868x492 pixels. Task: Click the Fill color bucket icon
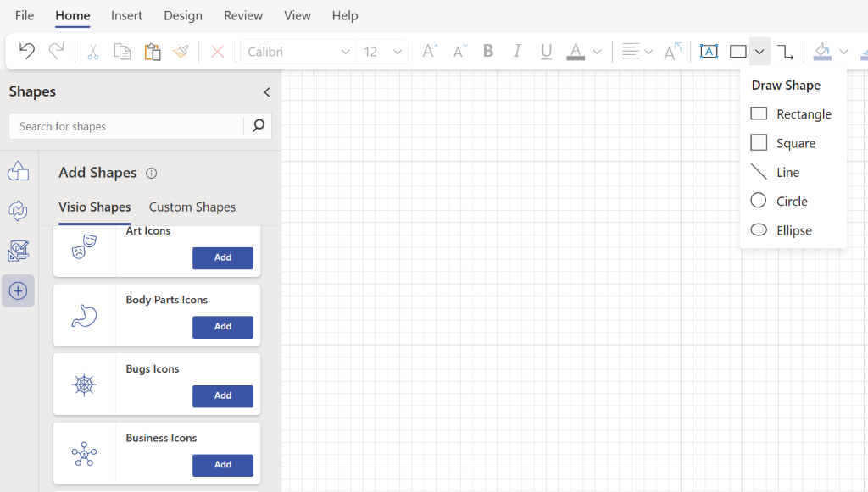pyautogui.click(x=822, y=52)
